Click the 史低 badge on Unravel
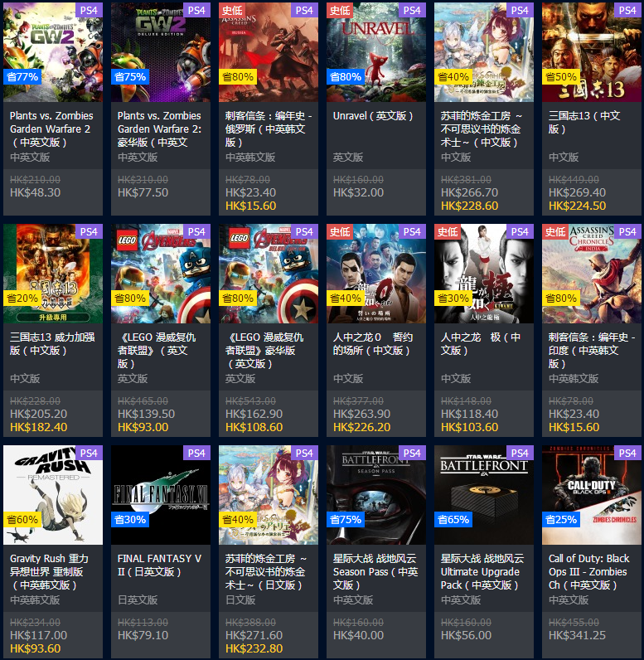The image size is (644, 660). 340,10
